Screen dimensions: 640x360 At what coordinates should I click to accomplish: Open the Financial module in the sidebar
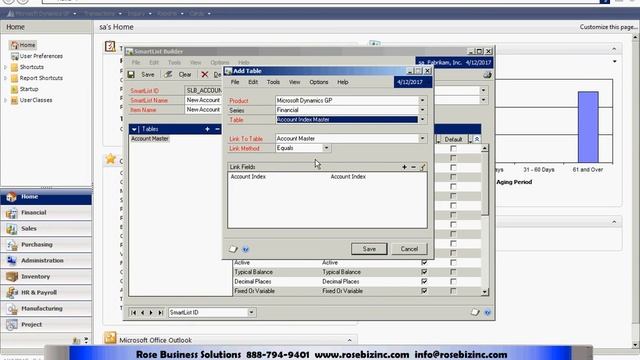coord(46,213)
